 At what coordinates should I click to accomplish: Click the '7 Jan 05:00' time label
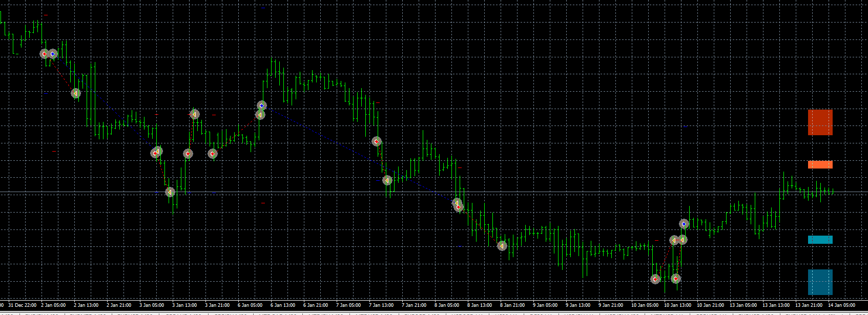pos(348,305)
